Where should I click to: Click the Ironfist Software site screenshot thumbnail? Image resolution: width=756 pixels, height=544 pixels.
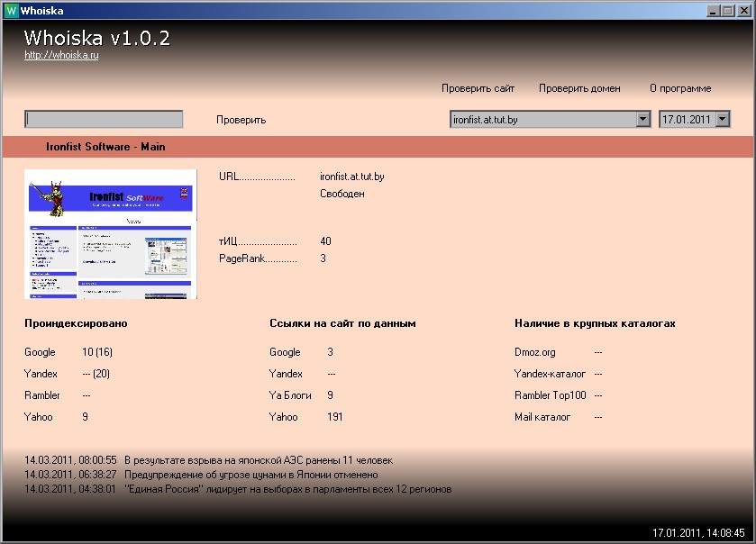click(x=111, y=234)
